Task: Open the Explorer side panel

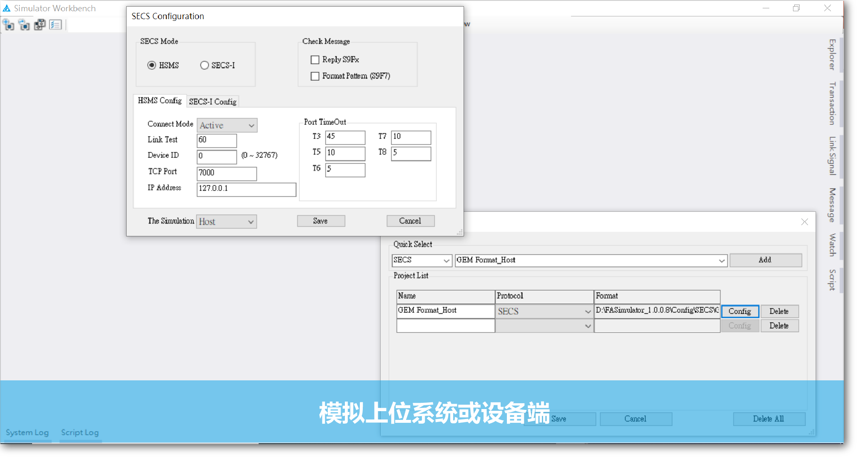Action: pos(832,55)
